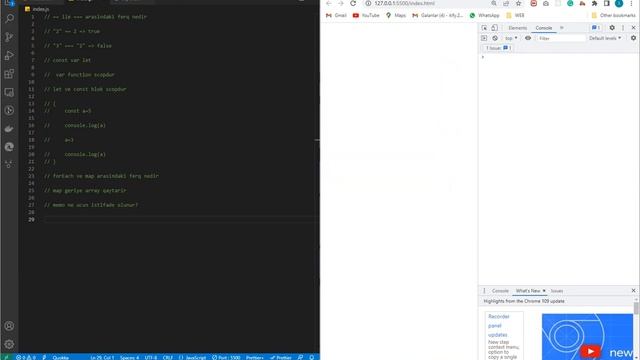Viewport: 640px width, 360px height.
Task: Open the Manage gear in VS Code
Action: [9, 344]
